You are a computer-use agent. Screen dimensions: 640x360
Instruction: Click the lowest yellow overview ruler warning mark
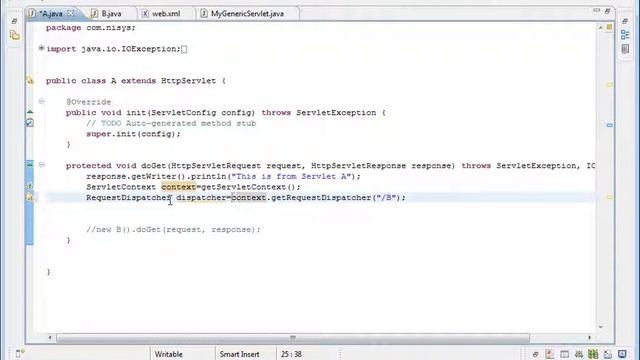tap(609, 197)
